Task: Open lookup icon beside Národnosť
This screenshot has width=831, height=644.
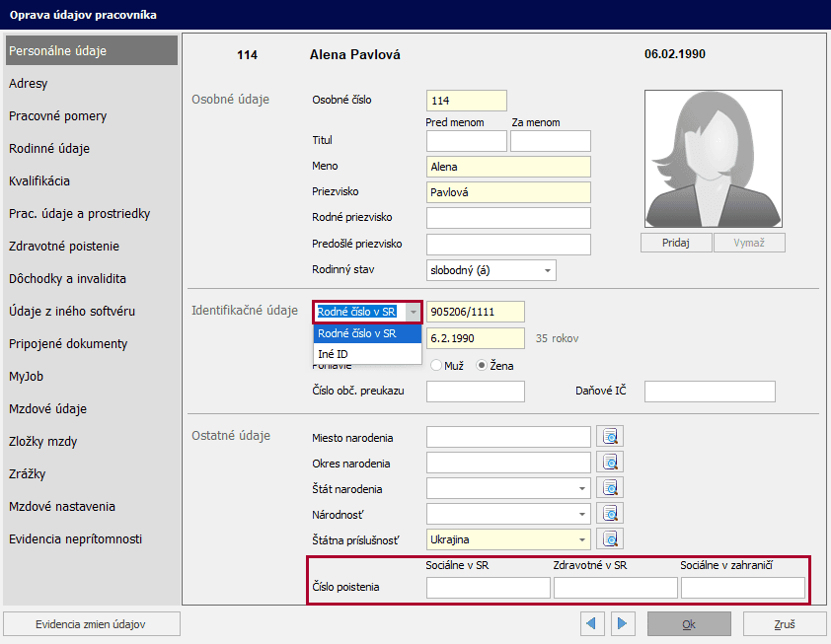Action: (611, 514)
